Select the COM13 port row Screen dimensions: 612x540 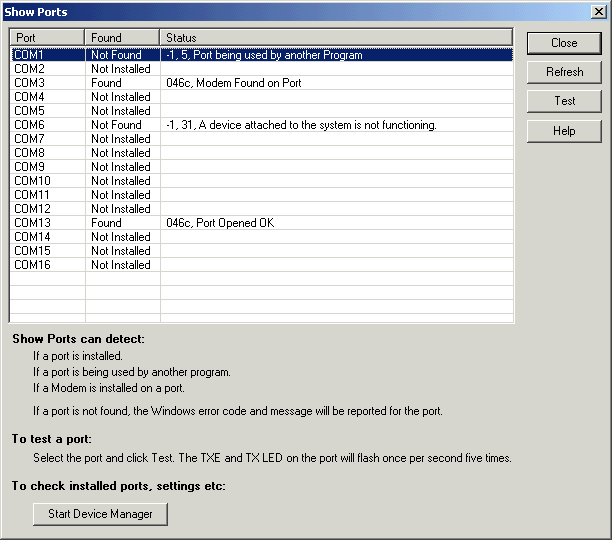[x=262, y=223]
